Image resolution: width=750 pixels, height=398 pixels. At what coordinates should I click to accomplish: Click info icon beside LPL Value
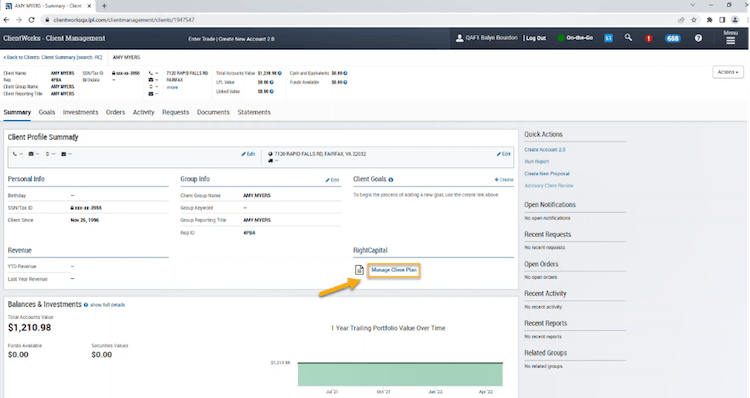pos(271,82)
